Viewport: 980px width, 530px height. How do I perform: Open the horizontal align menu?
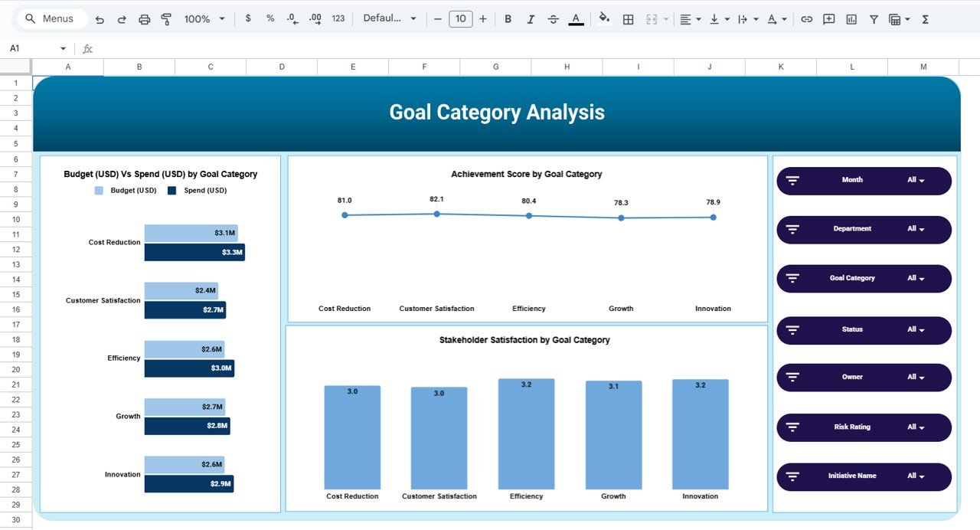point(689,19)
